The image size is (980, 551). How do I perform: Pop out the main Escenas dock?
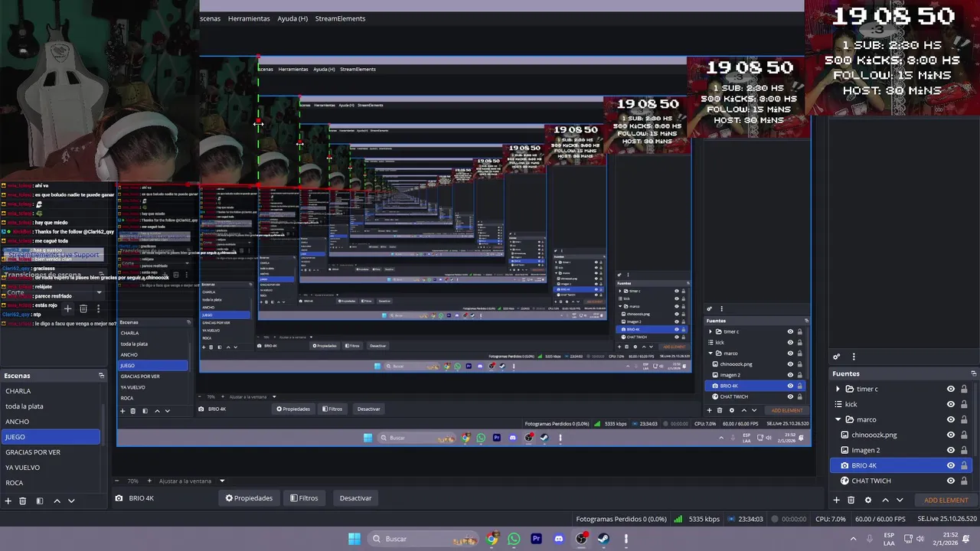[101, 376]
